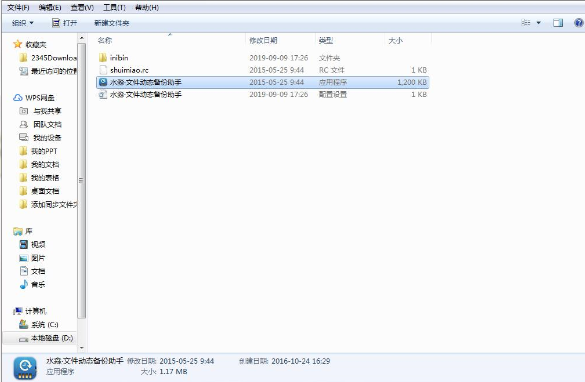Open the help question mark icon
This screenshot has width=585, height=382.
pos(579,23)
